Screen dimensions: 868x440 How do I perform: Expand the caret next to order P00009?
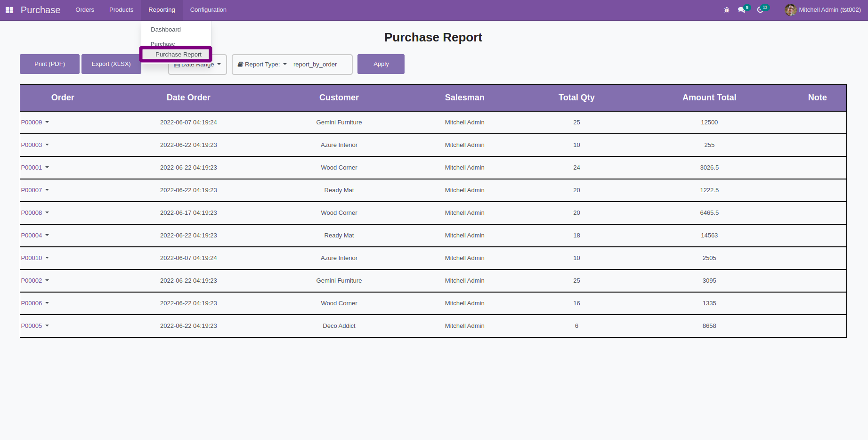pyautogui.click(x=47, y=122)
